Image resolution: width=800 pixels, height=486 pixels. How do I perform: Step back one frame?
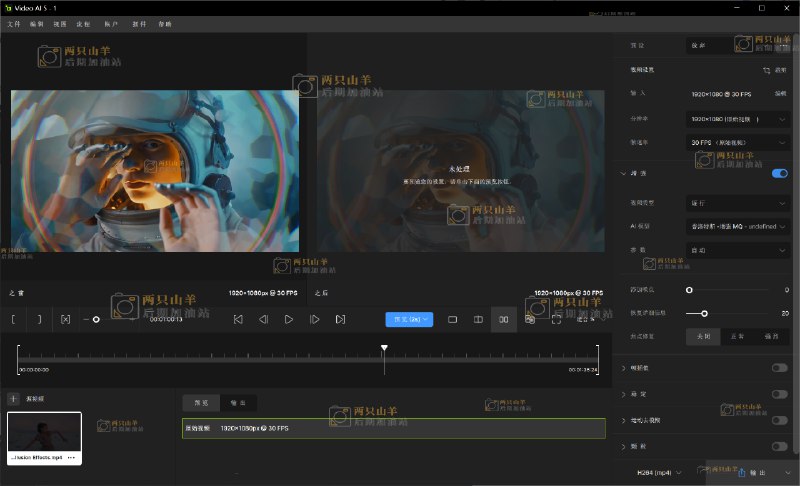264,319
